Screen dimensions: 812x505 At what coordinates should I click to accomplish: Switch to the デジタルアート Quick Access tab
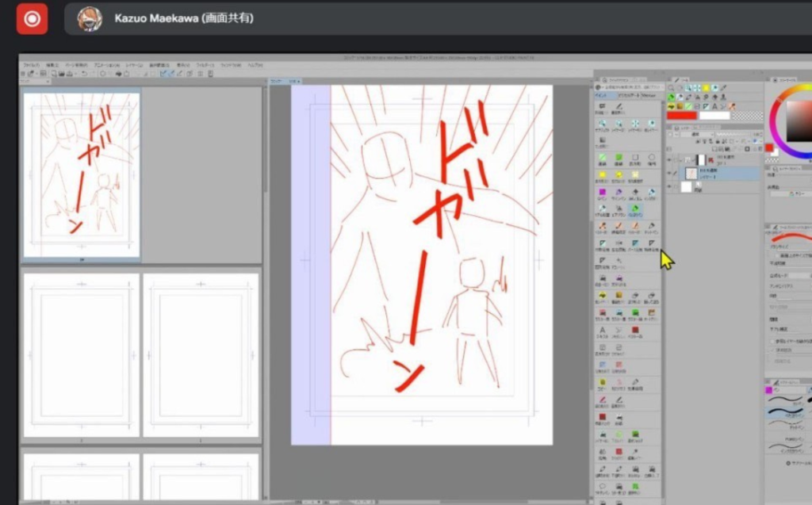click(628, 96)
